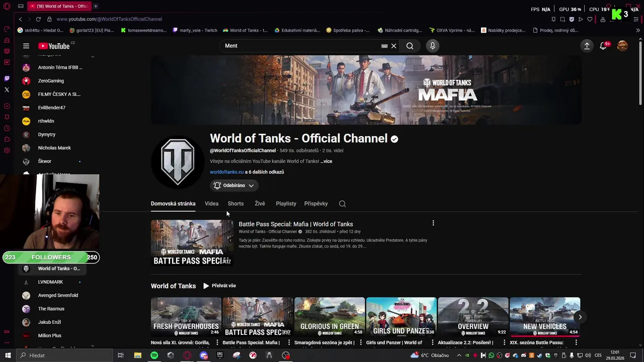Open the Windows Start menu
This screenshot has width=644, height=362.
tap(8, 355)
